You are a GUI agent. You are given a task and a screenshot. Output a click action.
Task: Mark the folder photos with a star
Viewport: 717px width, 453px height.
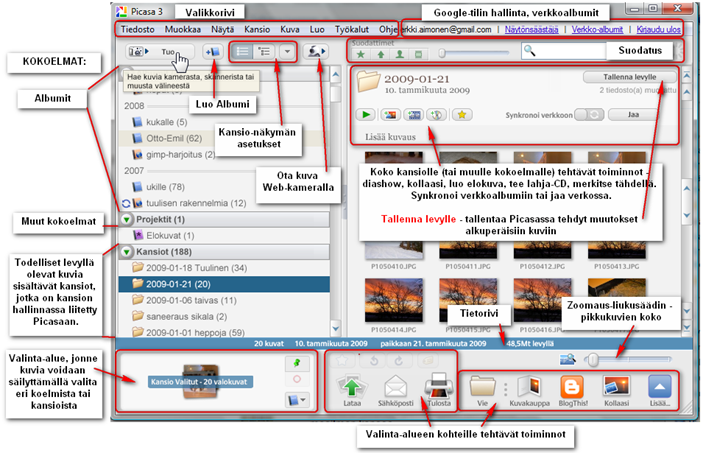pyautogui.click(x=462, y=115)
